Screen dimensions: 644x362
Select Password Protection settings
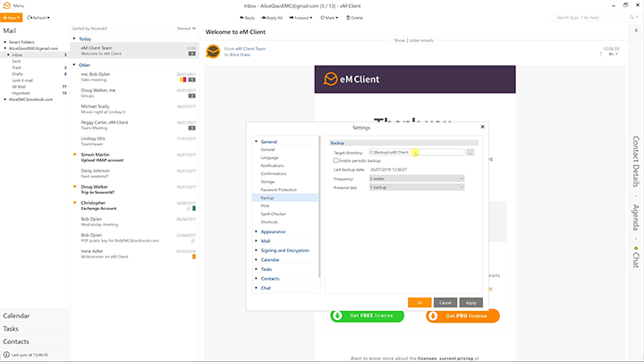278,189
